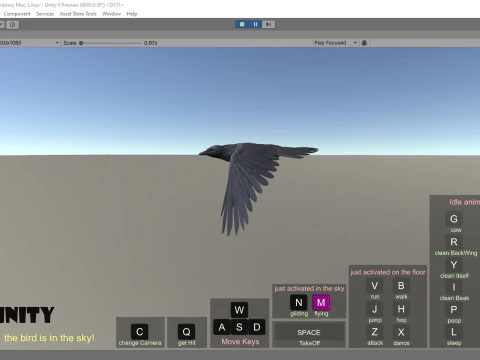Click the A move key
Screen dimensions: 480x360
pos(222,327)
